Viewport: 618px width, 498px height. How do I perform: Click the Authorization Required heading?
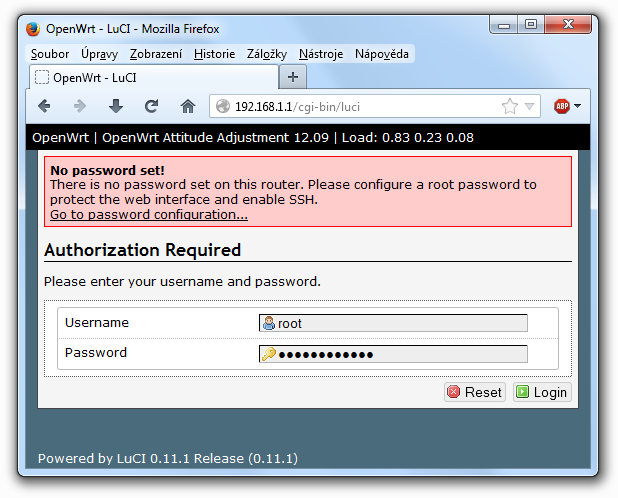coord(142,250)
